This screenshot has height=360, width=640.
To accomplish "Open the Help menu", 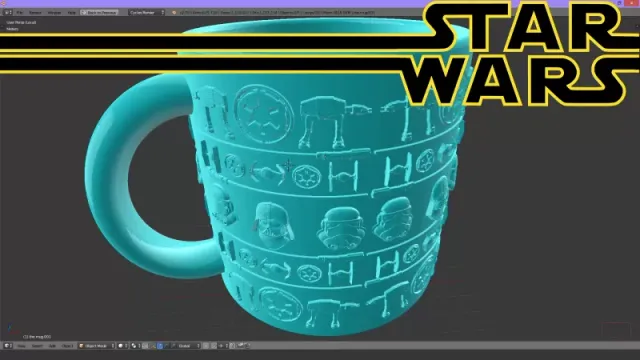I will click(x=71, y=13).
